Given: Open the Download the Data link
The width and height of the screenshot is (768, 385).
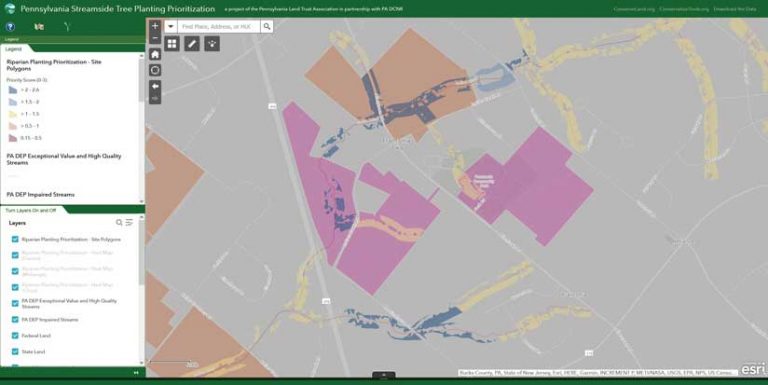Looking at the screenshot, I should pos(734,9).
